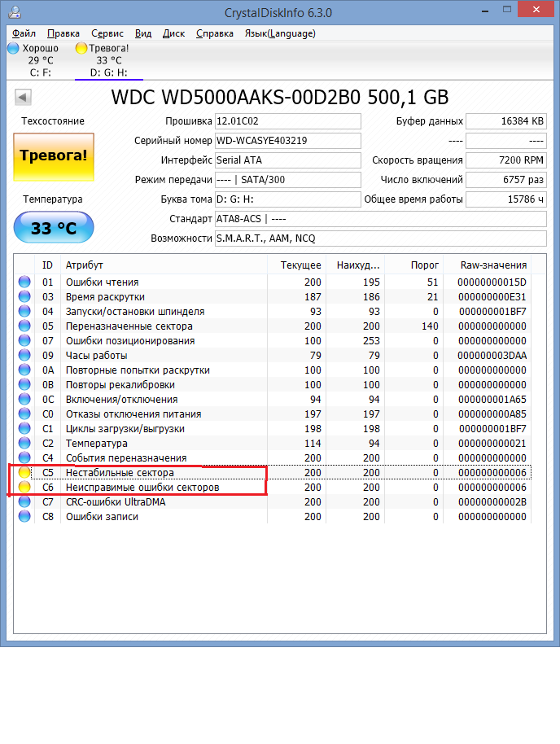
Task: Click the Возможности field S.M.A.R.T., AAM, NCQ
Action: [381, 239]
